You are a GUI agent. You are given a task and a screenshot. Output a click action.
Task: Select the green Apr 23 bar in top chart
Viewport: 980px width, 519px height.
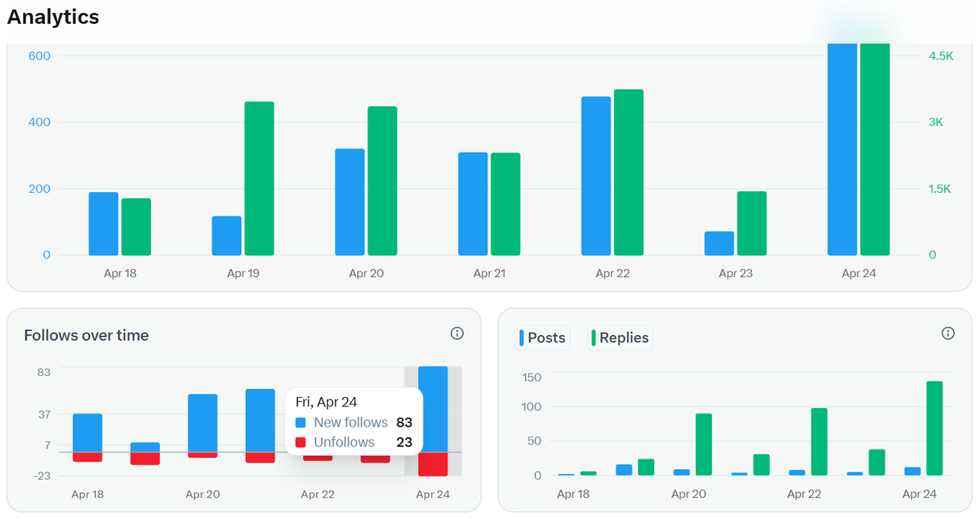coord(752,223)
